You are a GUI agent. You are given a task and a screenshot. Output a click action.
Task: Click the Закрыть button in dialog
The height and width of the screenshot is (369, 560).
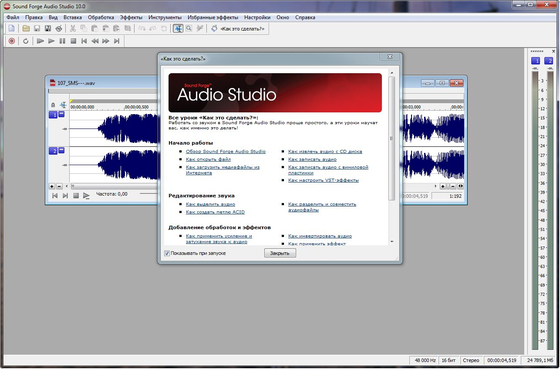point(280,253)
